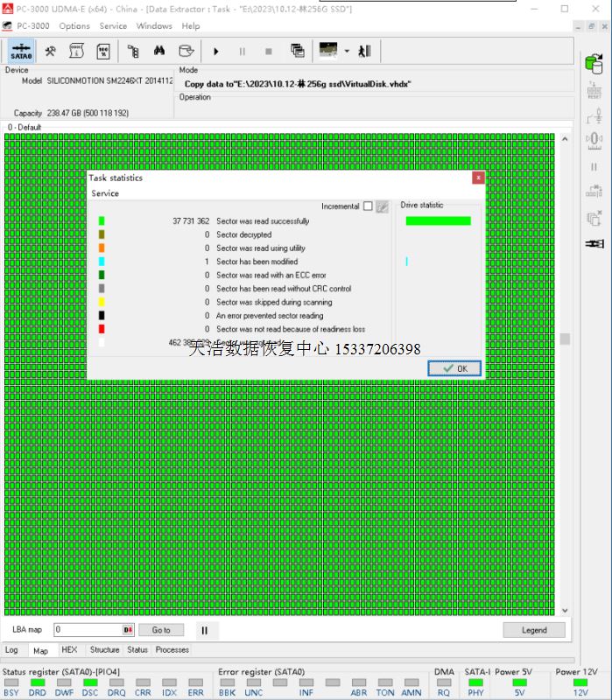
Task: Click the green 'read successfully' color square
Action: (102, 221)
